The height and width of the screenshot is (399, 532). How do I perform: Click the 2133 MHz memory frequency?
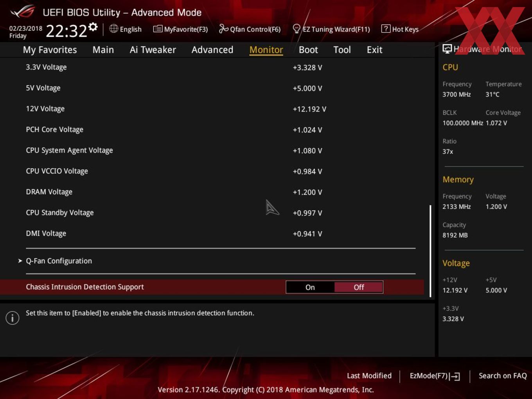[457, 207]
